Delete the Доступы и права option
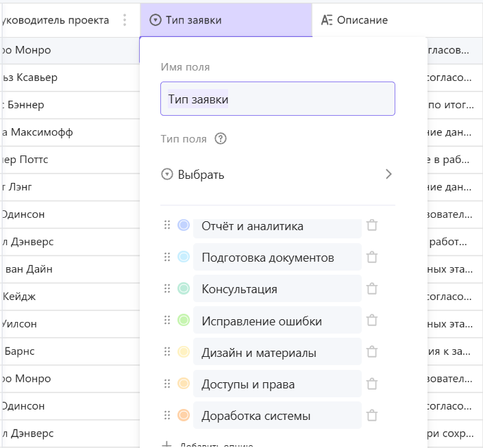Viewport: 483px width, 448px height. tap(372, 384)
